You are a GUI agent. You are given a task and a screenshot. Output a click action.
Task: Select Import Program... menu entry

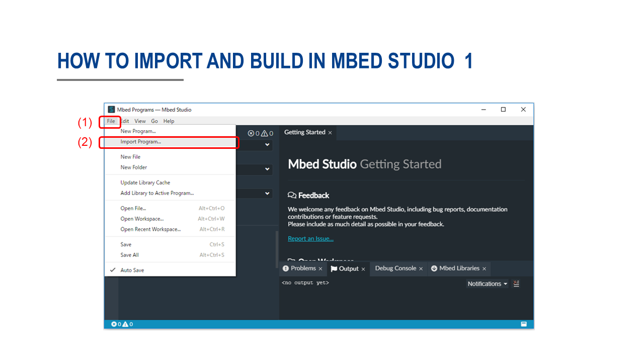pos(170,142)
